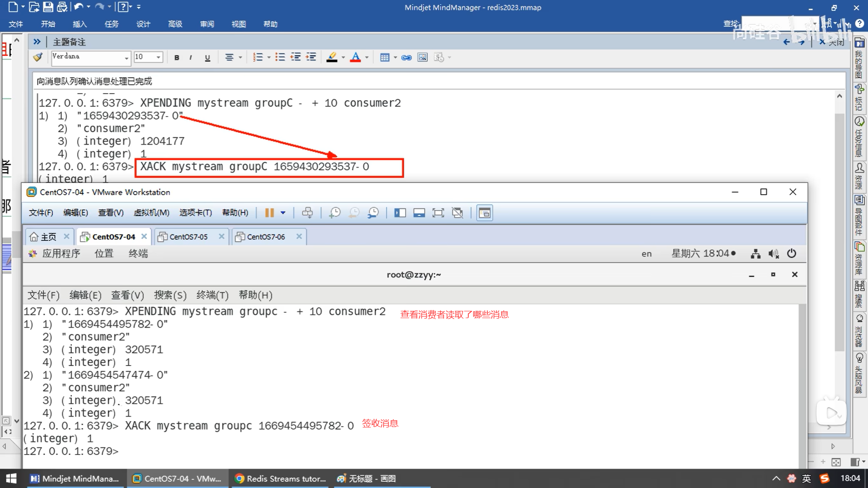Switch to CentOS7-05 tab
This screenshot has height=488, width=868.
pyautogui.click(x=189, y=237)
